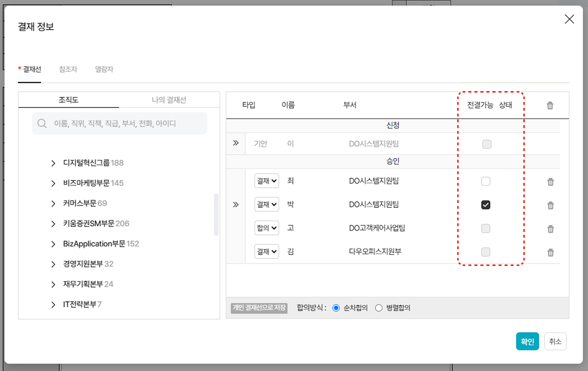
Task: Expand 키움증권SM부문 node
Action: pyautogui.click(x=53, y=224)
